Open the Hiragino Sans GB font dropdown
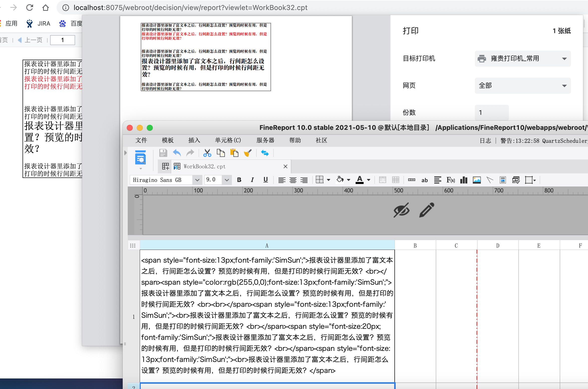The height and width of the screenshot is (389, 588). (x=197, y=180)
